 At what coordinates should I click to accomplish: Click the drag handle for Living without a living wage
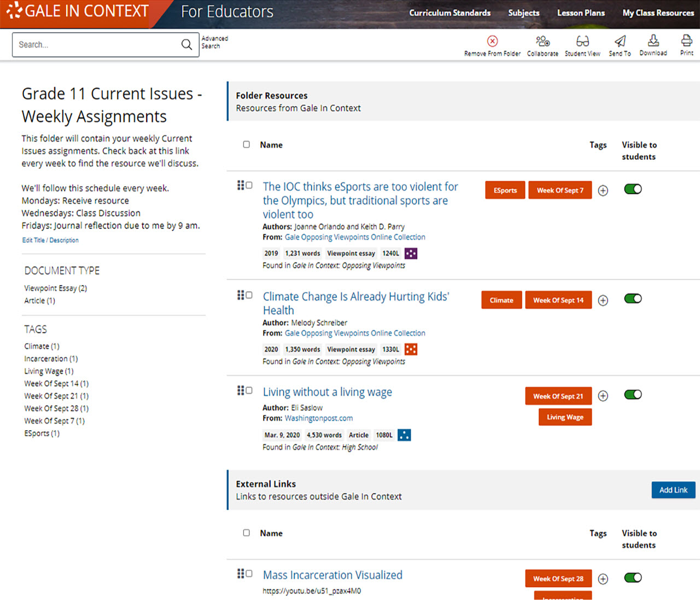coord(240,390)
